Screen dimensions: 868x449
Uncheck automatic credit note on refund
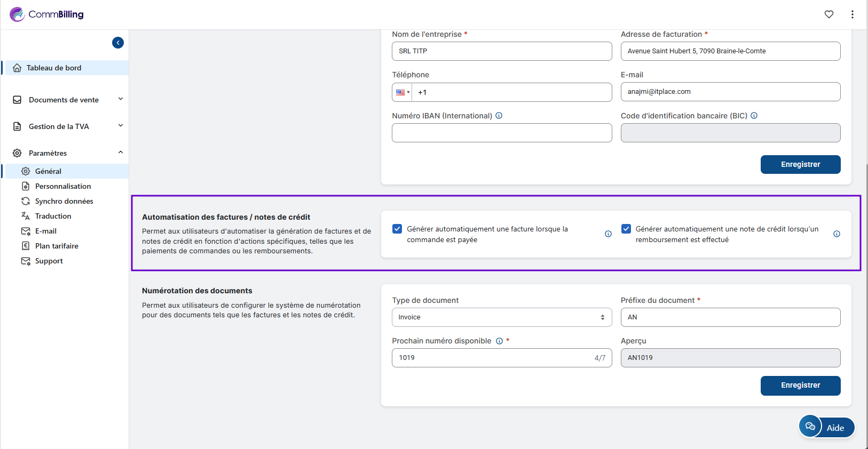(x=626, y=229)
